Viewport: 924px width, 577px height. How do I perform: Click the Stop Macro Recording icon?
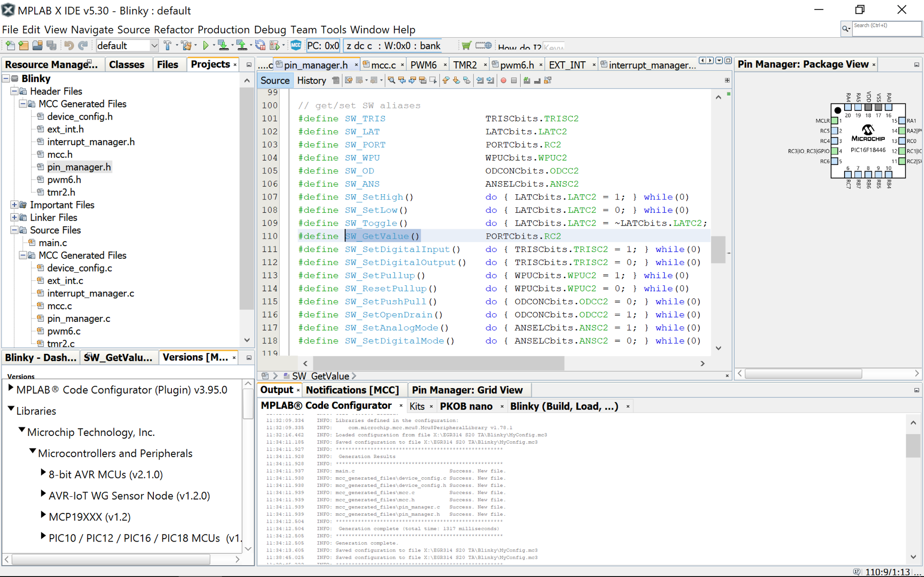(x=514, y=81)
